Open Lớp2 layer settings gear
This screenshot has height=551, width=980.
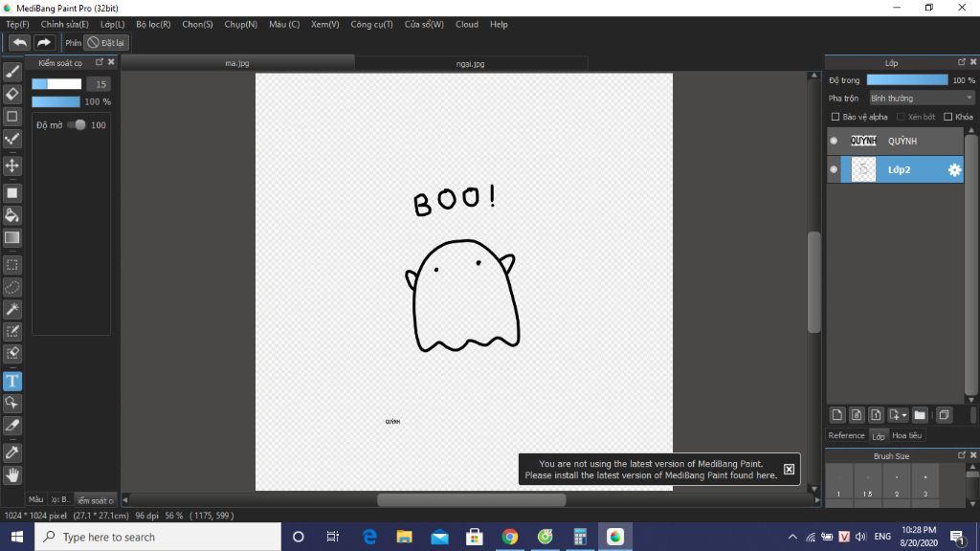click(x=954, y=170)
